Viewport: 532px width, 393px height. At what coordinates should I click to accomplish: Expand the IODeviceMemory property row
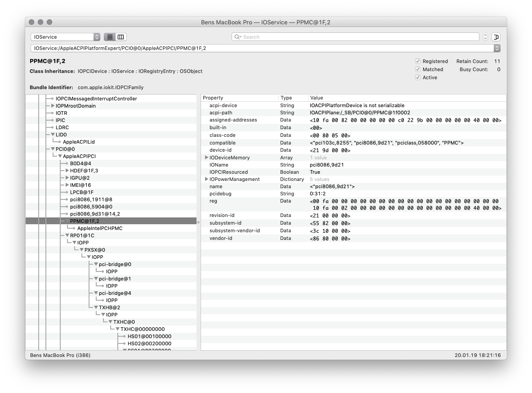pos(206,158)
